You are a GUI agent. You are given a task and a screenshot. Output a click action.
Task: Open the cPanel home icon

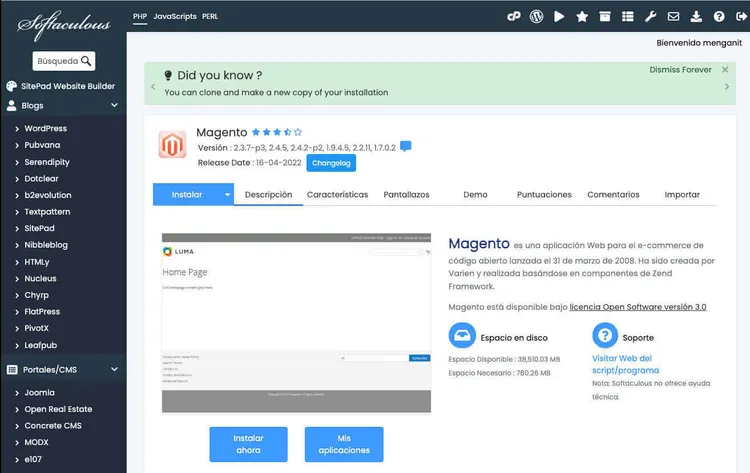tap(514, 17)
